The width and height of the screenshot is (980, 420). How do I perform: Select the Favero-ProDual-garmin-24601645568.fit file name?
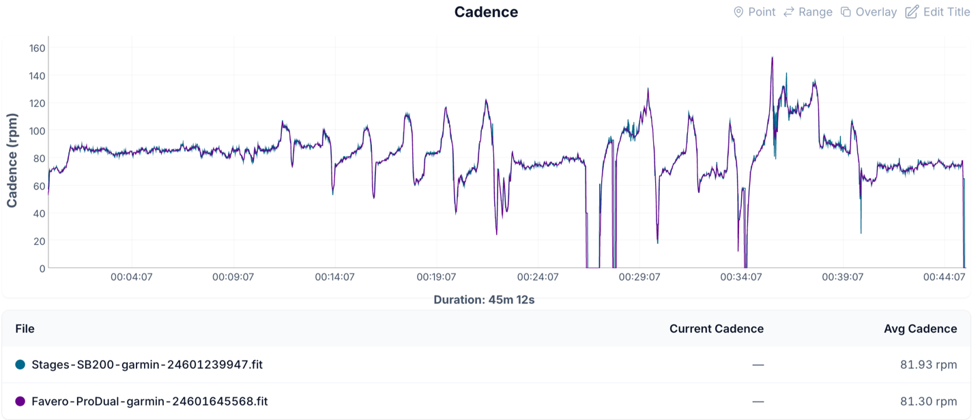pos(149,402)
